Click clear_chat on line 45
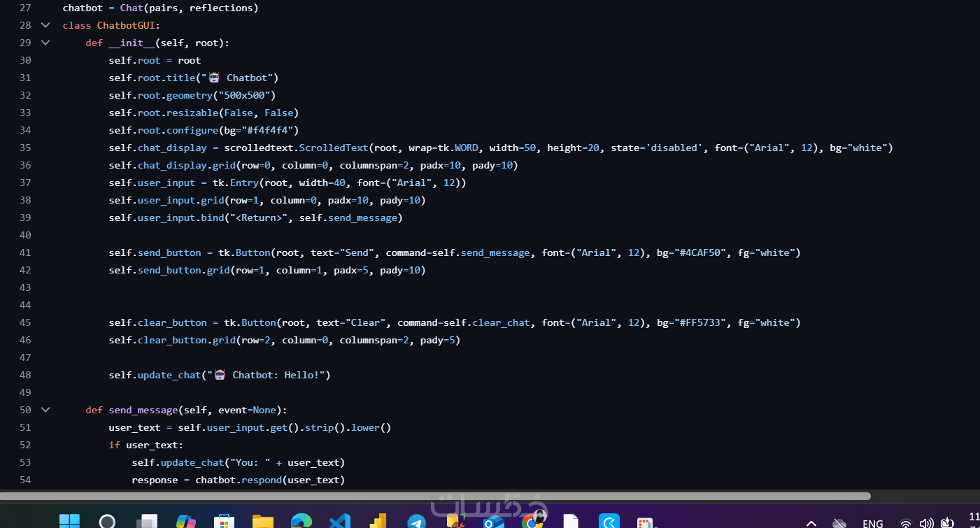Viewport: 980px width, 528px height. click(x=501, y=322)
